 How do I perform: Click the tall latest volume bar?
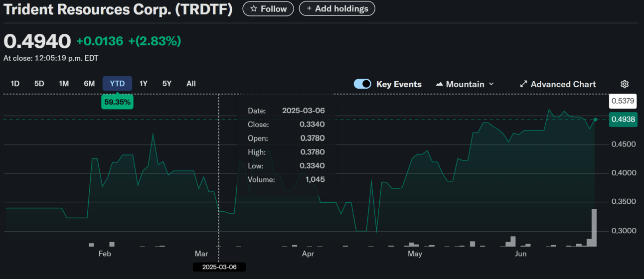tap(594, 228)
